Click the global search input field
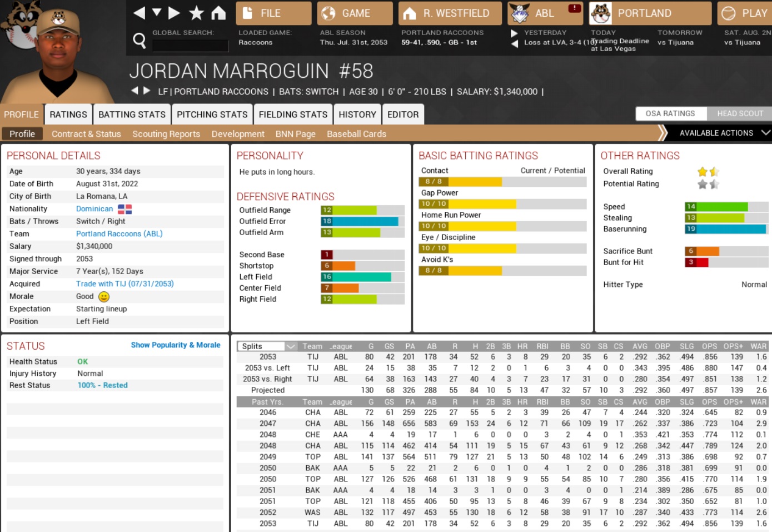The image size is (772, 532). pos(190,46)
